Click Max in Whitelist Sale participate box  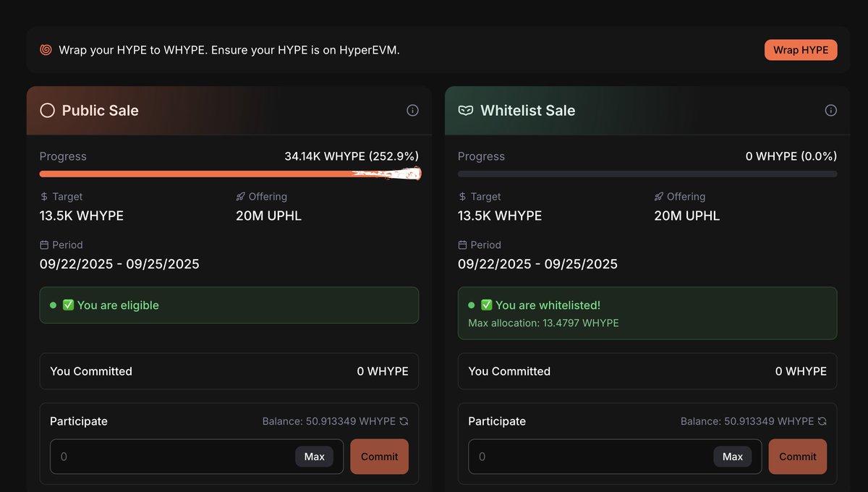click(733, 457)
